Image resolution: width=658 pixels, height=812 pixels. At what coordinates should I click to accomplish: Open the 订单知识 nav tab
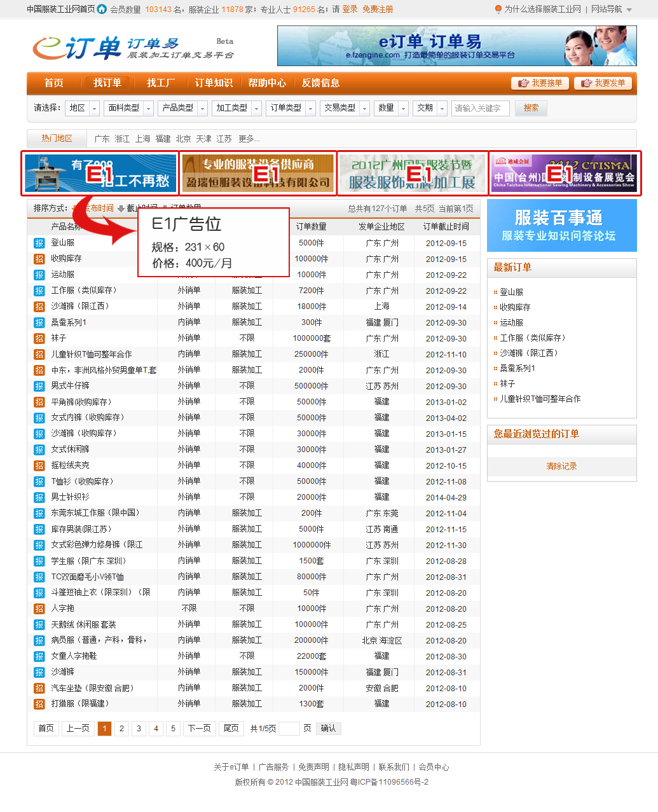pos(214,83)
